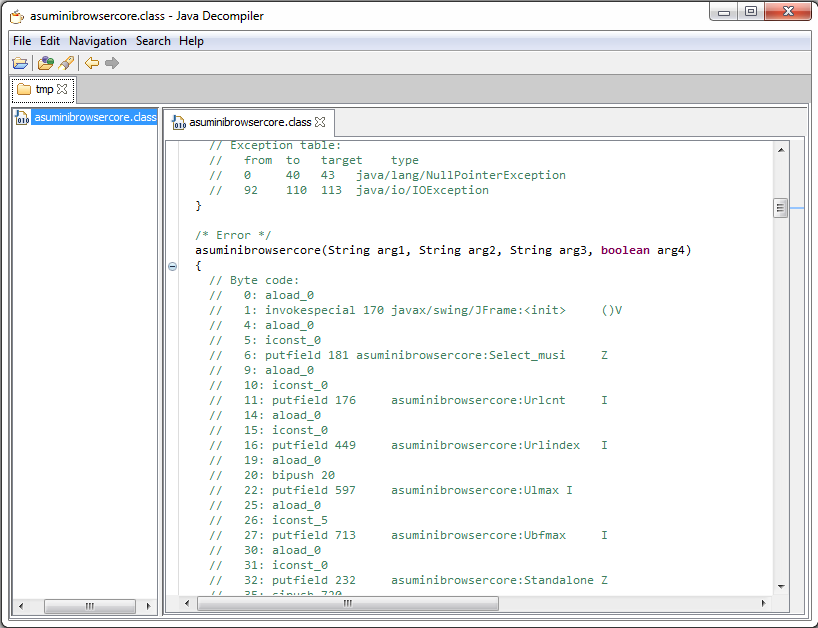
Task: Open the Navigation menu
Action: (x=98, y=41)
